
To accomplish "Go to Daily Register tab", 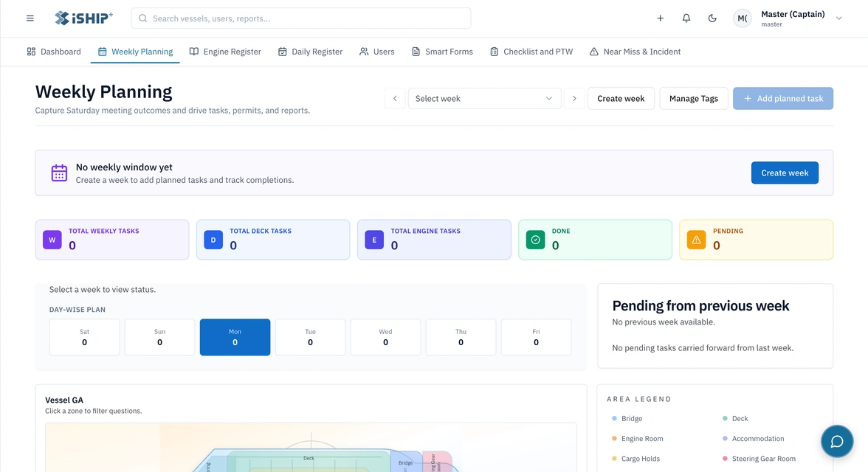I will click(310, 52).
